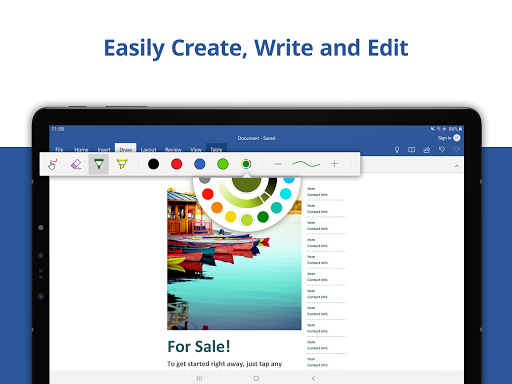512x384 pixels.
Task: Open the Home ribbon tab
Action: (81, 150)
